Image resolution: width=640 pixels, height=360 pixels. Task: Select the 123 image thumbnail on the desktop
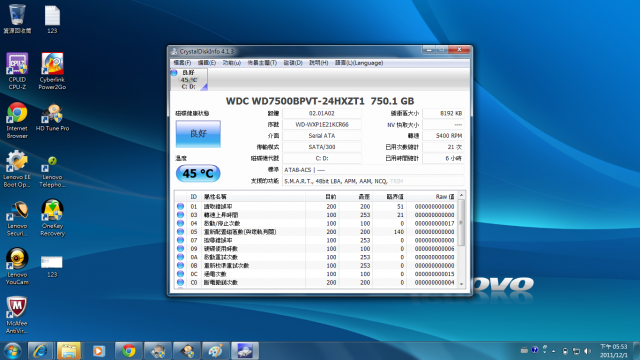pyautogui.click(x=52, y=266)
